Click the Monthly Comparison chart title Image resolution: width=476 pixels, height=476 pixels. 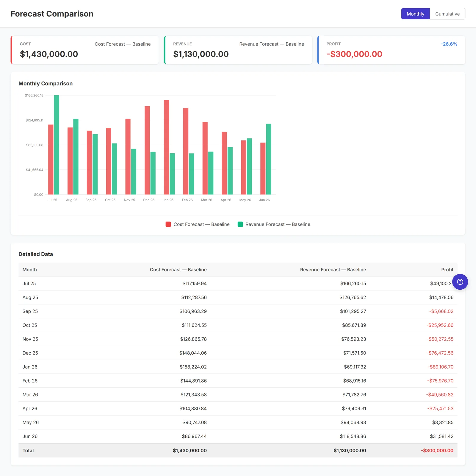pyautogui.click(x=46, y=83)
